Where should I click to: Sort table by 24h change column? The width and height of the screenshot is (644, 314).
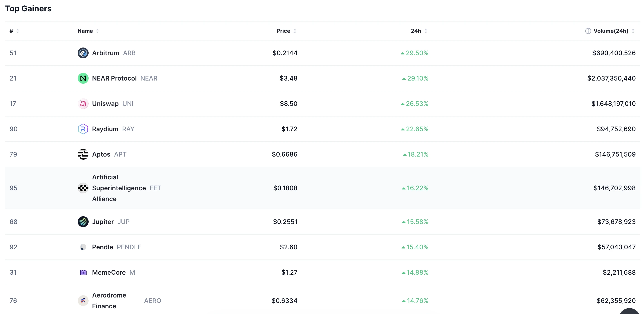click(419, 31)
